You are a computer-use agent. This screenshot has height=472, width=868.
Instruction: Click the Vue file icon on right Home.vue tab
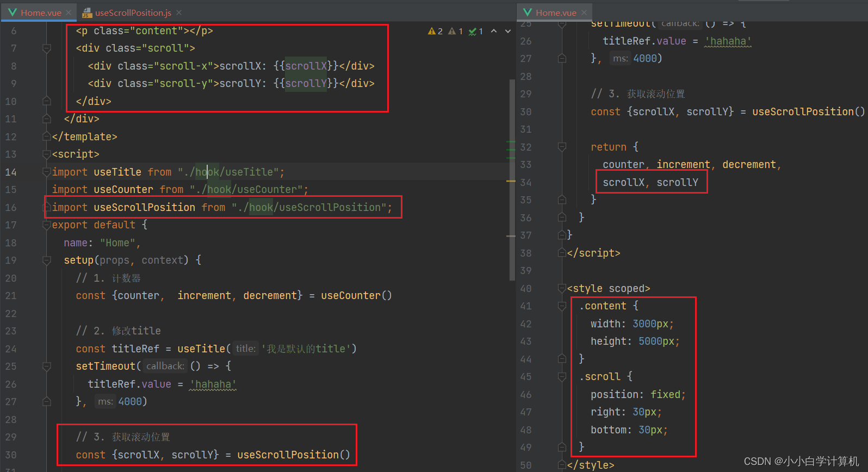(x=527, y=13)
